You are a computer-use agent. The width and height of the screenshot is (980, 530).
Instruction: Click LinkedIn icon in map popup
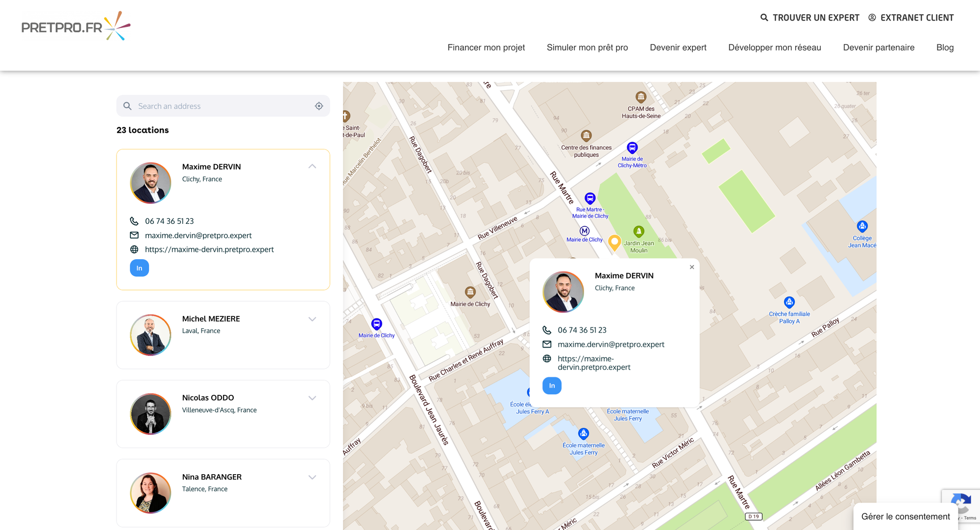pos(552,385)
